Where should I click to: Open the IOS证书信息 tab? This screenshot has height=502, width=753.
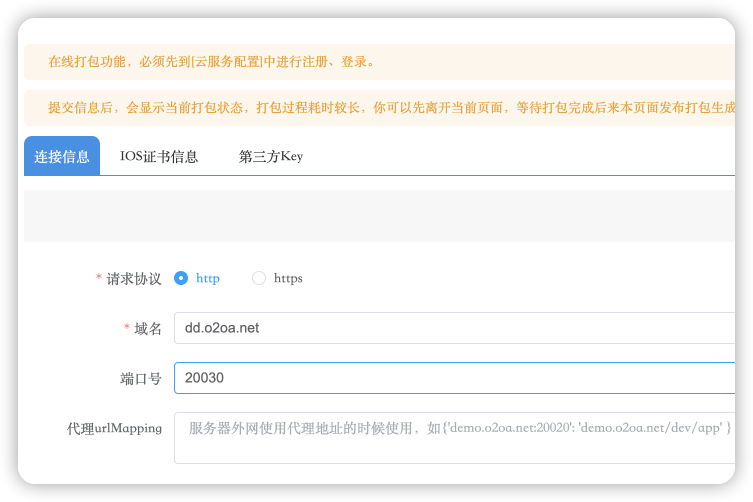(x=159, y=156)
